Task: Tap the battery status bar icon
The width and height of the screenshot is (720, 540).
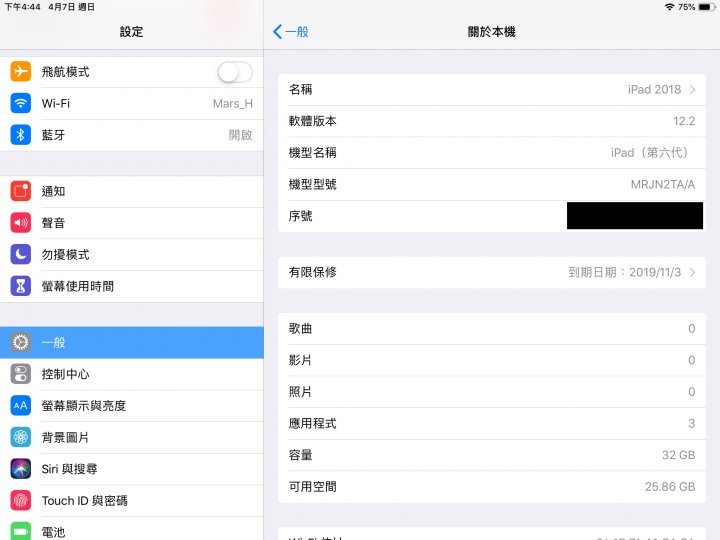Action: (707, 7)
